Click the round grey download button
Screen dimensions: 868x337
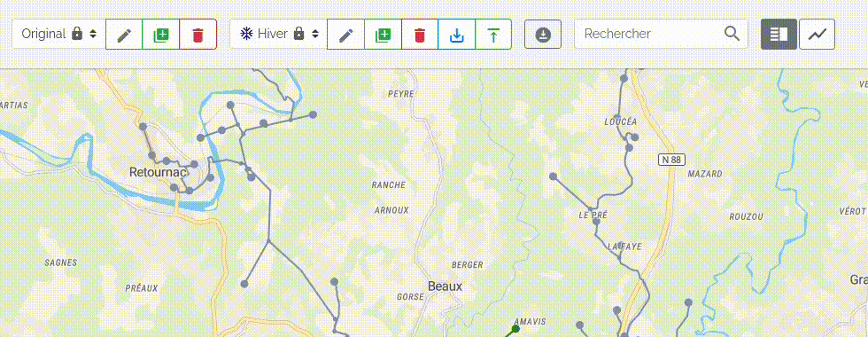coord(543,35)
